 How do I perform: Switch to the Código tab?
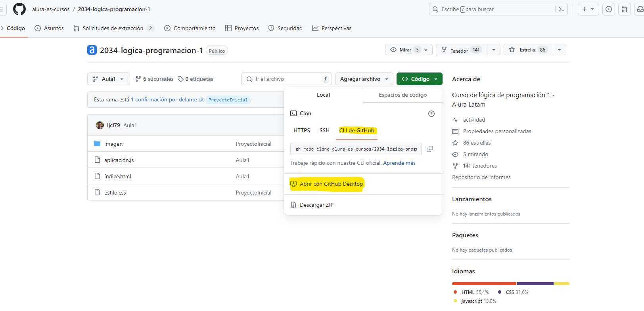point(14,28)
